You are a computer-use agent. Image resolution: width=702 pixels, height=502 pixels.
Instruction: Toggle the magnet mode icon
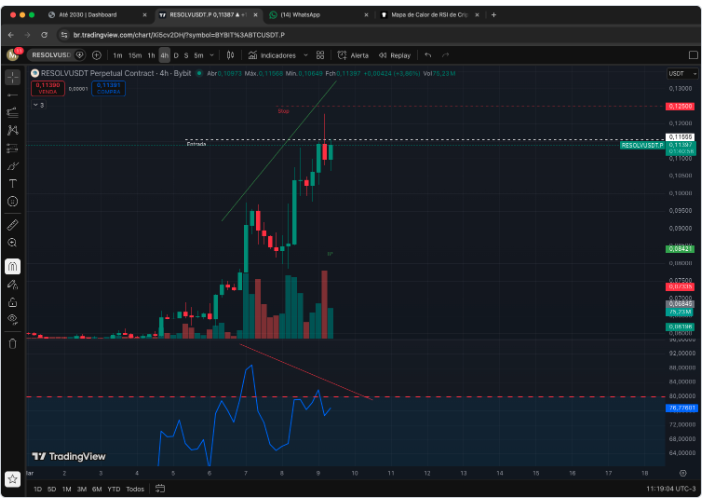[13, 267]
